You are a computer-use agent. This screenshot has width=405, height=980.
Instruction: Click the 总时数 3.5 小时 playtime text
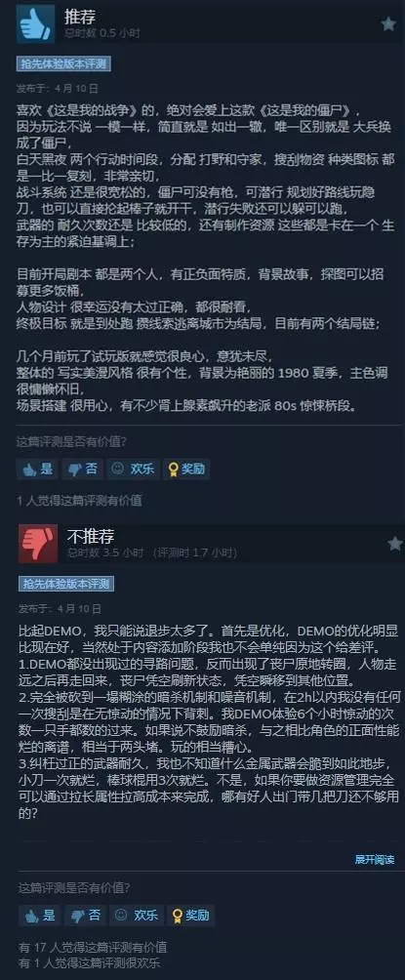click(105, 553)
